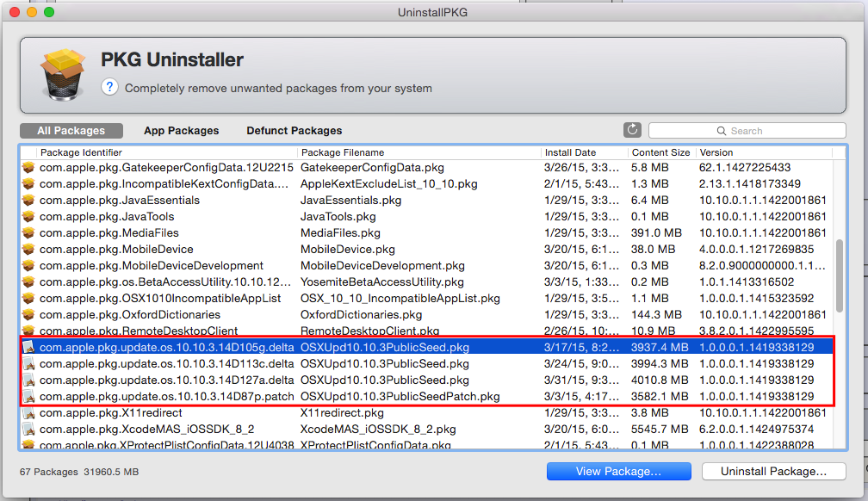Click document icon for XcodeMAS_iOSSDK_8_2 row
This screenshot has height=501, width=868.
[28, 429]
